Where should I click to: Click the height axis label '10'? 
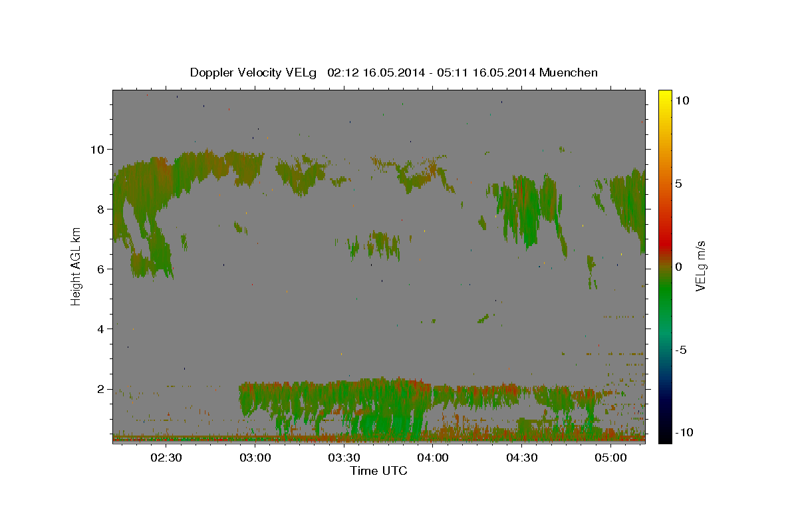pos(97,149)
